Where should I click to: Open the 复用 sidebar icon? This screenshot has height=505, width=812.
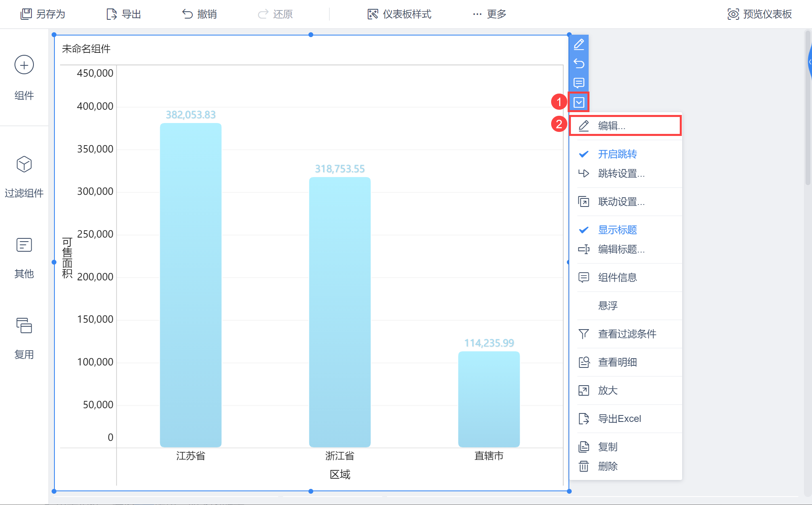coord(24,326)
